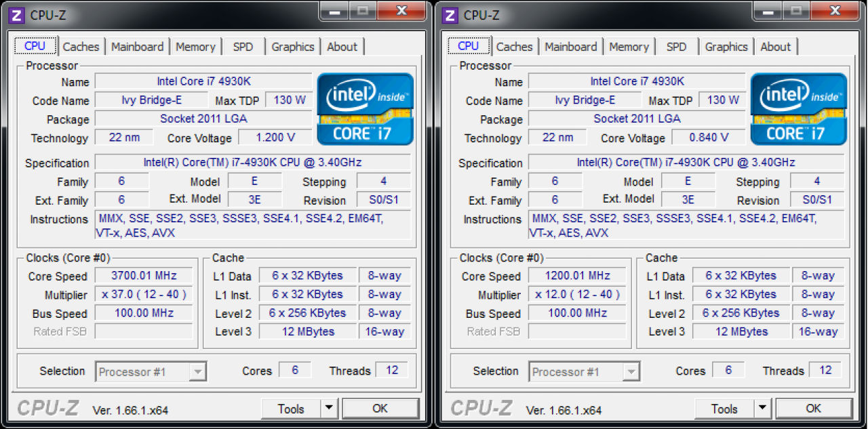Click the Ivy Bridge-E code name in left window
Viewport: 868px width, 429px height.
[151, 100]
